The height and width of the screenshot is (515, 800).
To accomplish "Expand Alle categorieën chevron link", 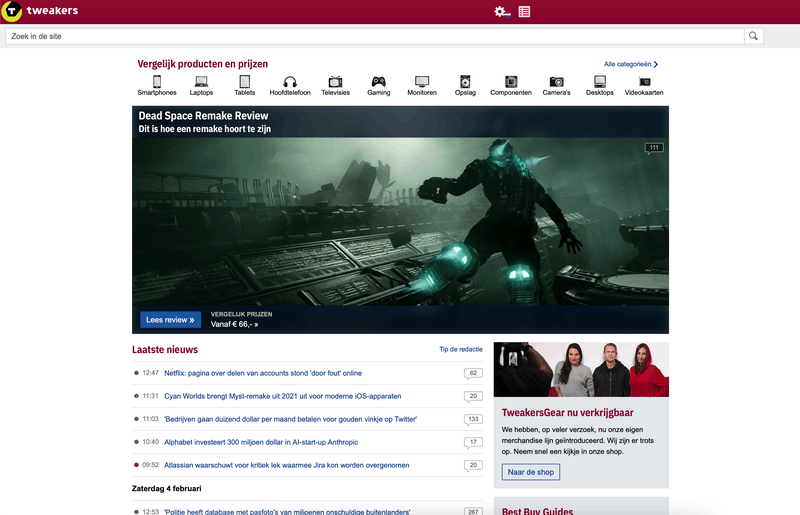I will tap(631, 64).
